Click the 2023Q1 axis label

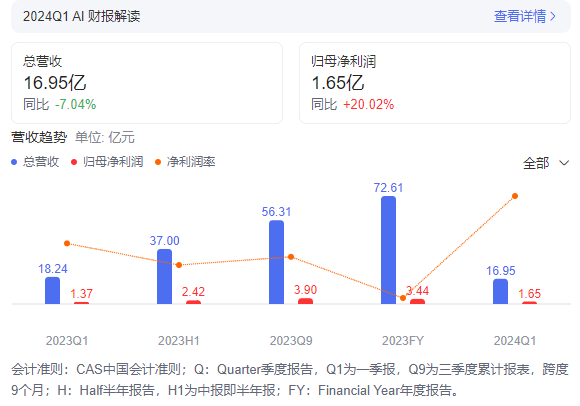(67, 341)
